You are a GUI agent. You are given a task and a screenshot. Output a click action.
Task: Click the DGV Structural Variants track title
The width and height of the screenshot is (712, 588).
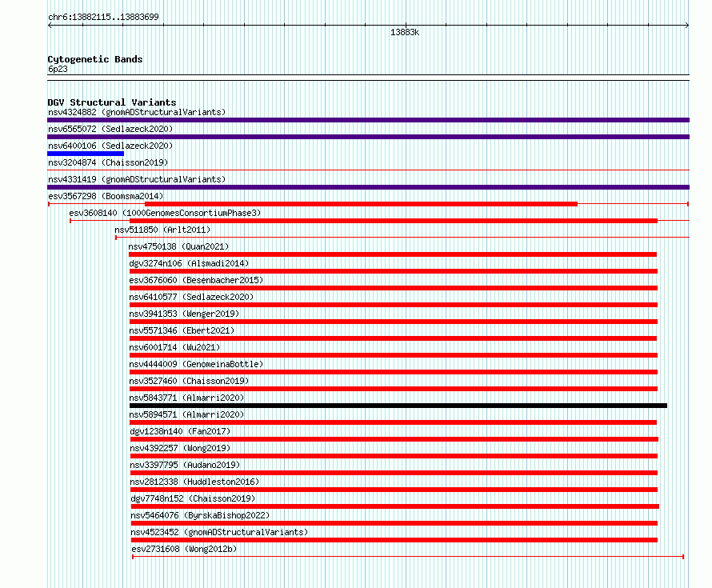(x=112, y=102)
